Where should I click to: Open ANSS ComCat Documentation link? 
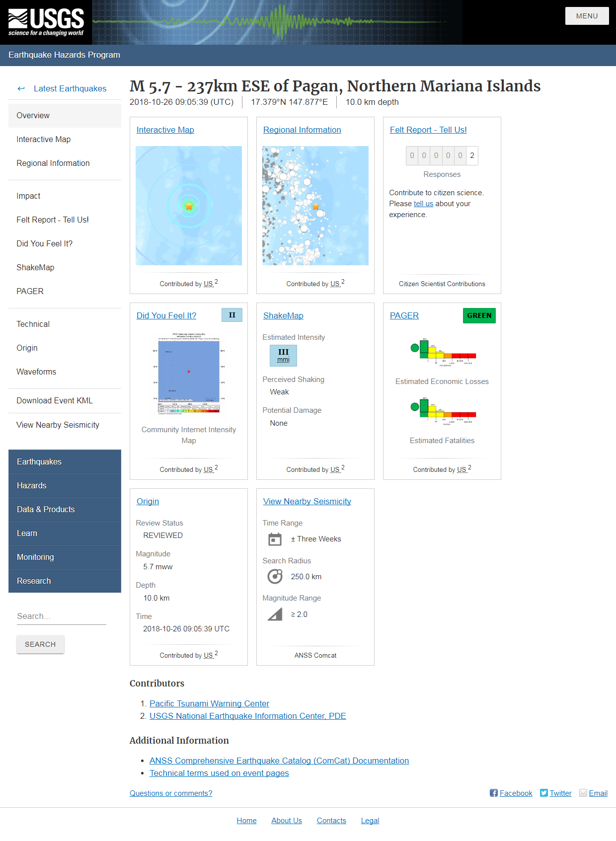(x=279, y=761)
